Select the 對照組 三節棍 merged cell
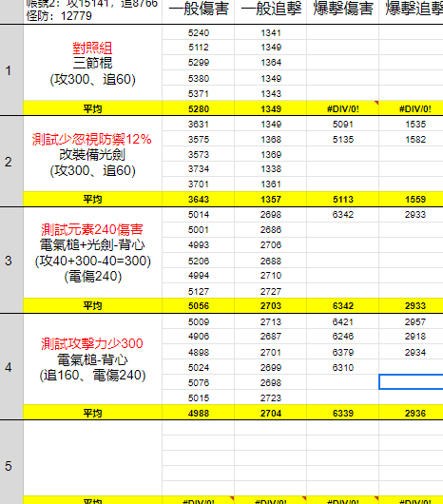The width and height of the screenshot is (443, 504). (x=92, y=63)
